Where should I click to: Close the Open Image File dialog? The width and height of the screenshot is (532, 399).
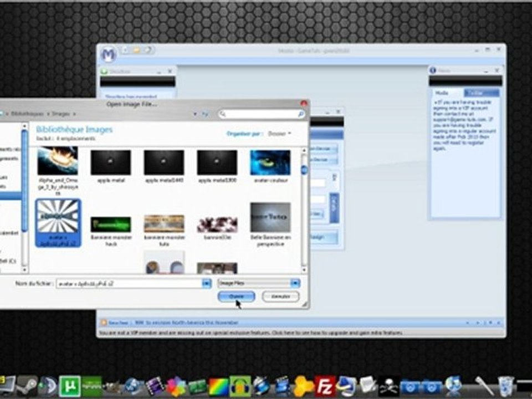tap(304, 103)
